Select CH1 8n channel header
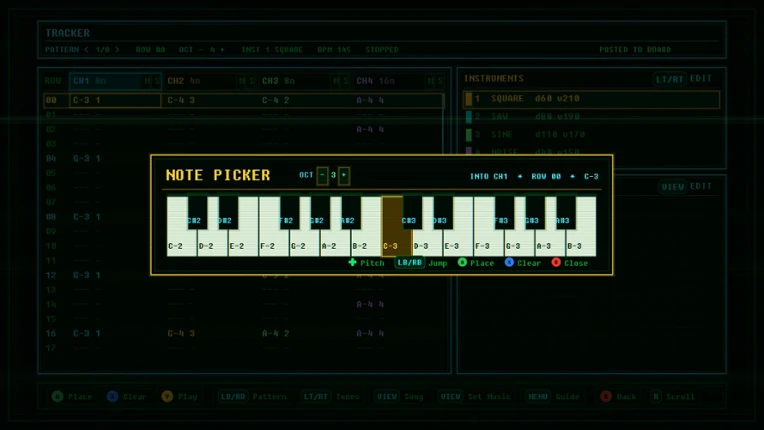Screen dimensions: 764x430 [x=115, y=81]
